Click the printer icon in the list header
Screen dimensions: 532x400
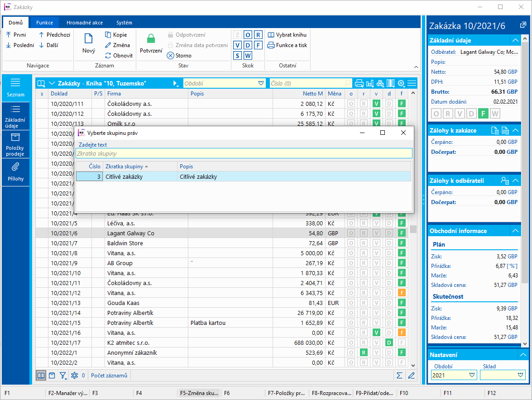click(x=359, y=83)
